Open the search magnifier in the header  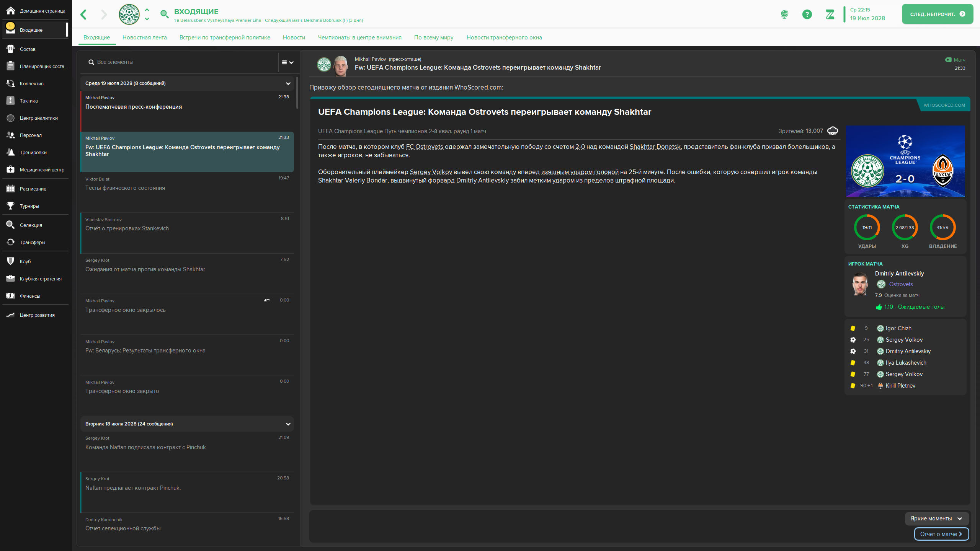pyautogui.click(x=164, y=15)
